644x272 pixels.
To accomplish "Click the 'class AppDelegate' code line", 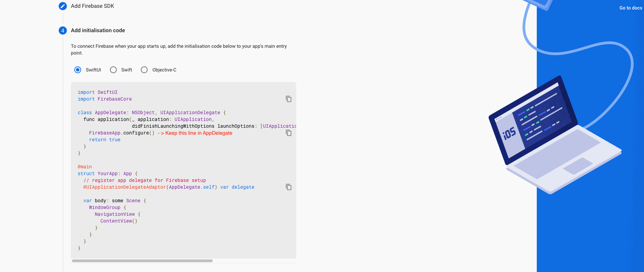I will (x=152, y=112).
